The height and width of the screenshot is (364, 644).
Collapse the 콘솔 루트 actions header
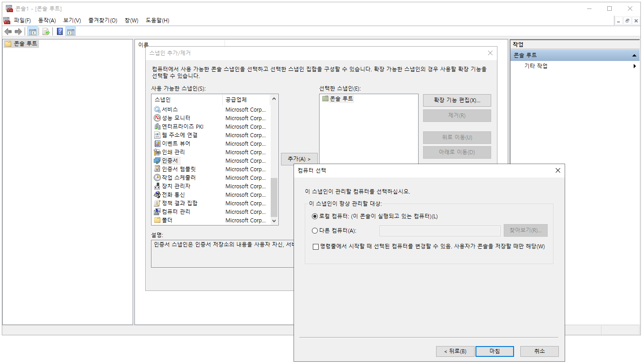[x=634, y=55]
